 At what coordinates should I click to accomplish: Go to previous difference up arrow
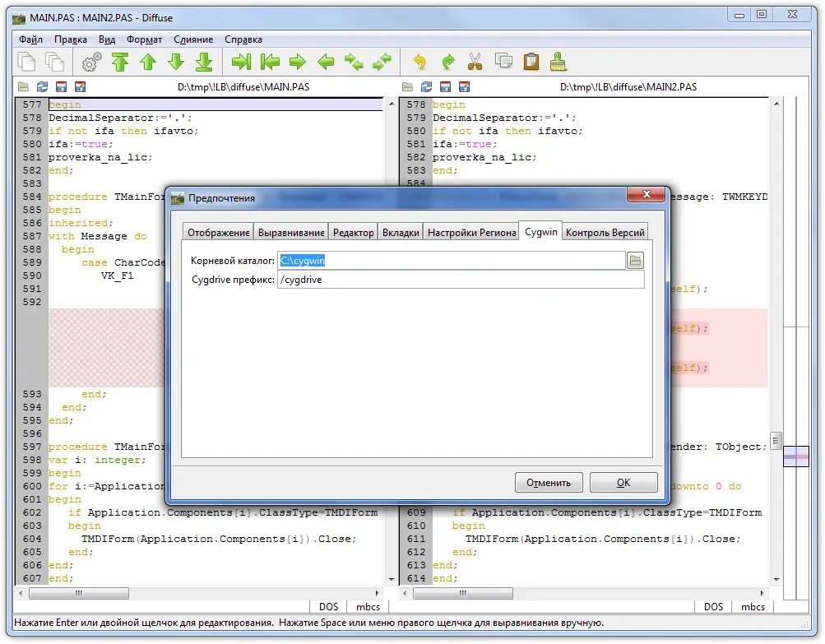click(x=148, y=62)
